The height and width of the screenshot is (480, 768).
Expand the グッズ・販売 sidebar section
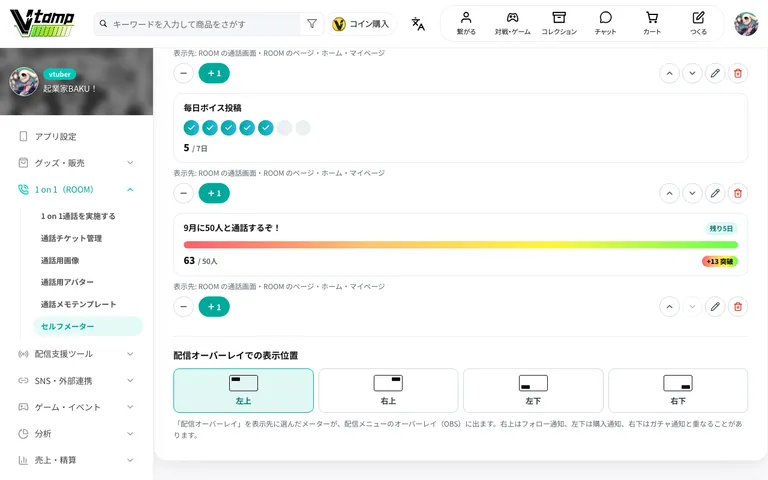pos(76,163)
